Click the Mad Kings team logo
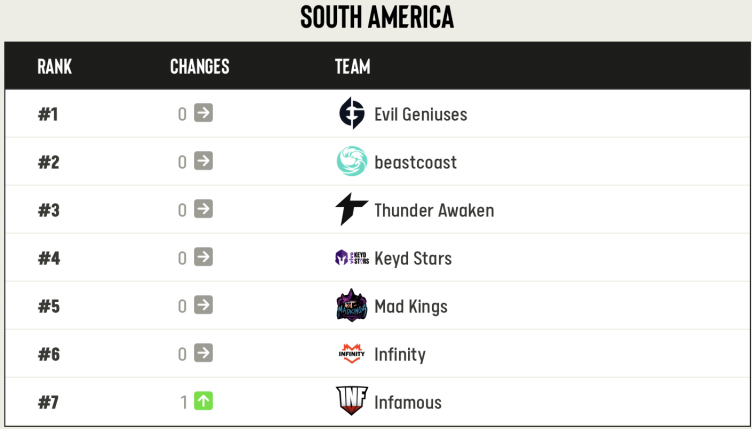752x429 pixels. pos(352,306)
